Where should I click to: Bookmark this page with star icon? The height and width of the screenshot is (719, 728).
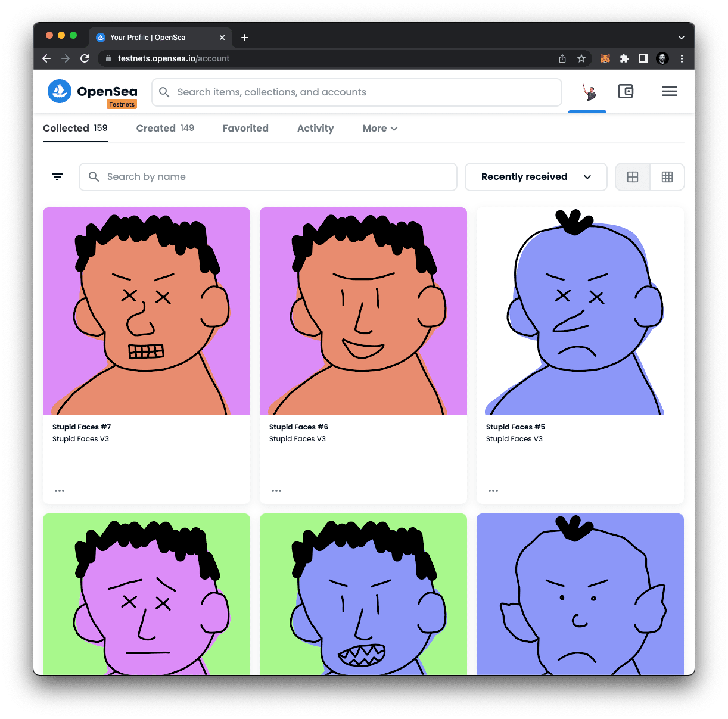[x=581, y=58]
